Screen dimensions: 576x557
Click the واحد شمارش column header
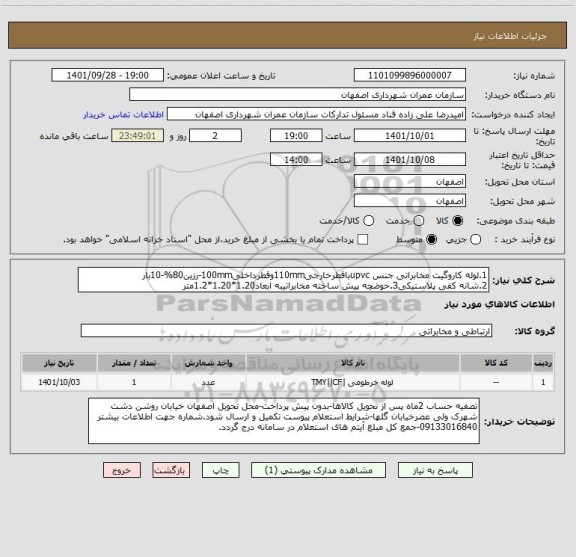(208, 363)
